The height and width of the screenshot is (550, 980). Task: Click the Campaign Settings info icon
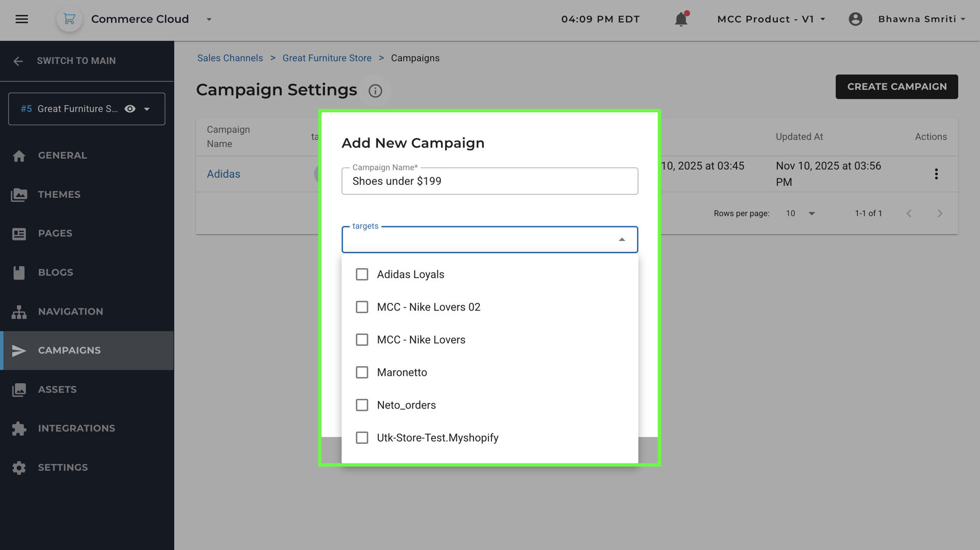pyautogui.click(x=375, y=91)
